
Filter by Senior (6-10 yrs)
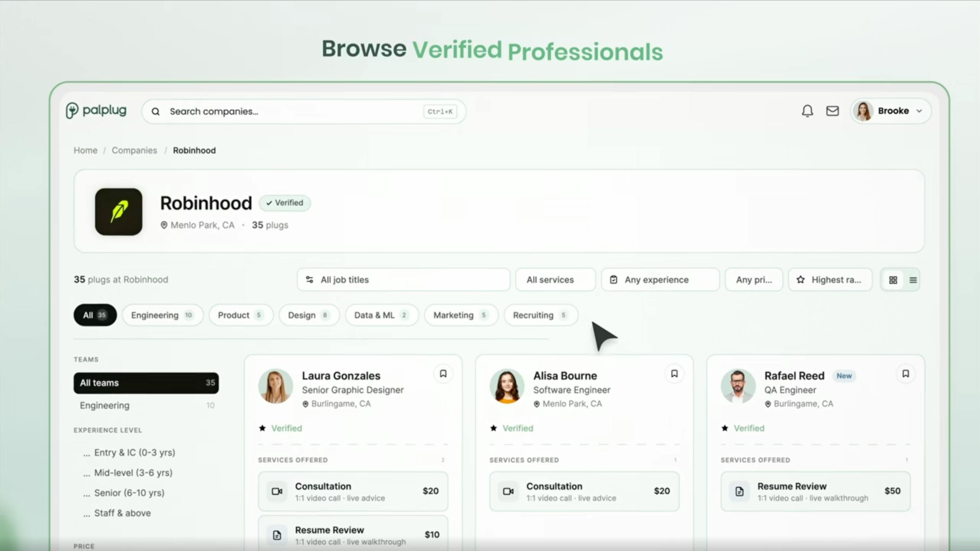(124, 493)
